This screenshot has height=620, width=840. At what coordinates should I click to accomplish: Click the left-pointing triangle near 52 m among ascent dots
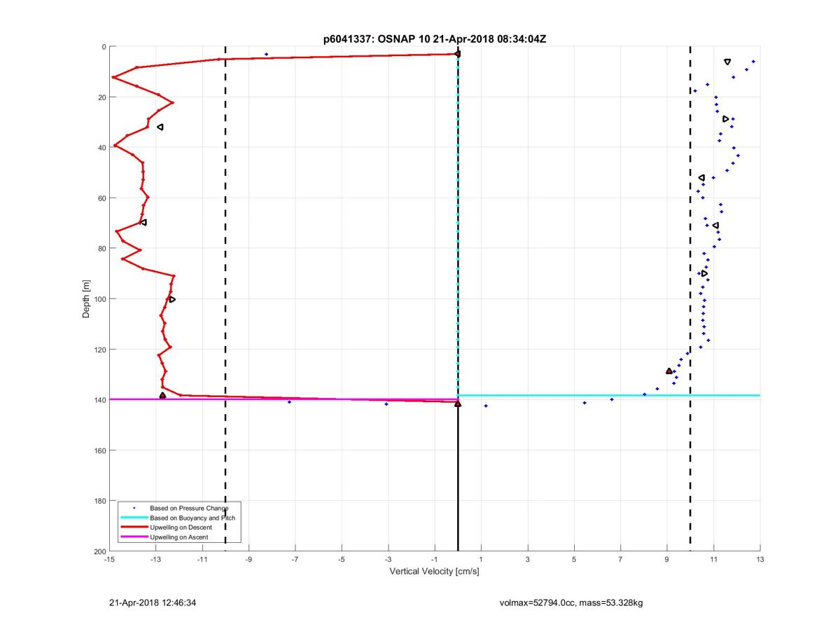pyautogui.click(x=701, y=178)
